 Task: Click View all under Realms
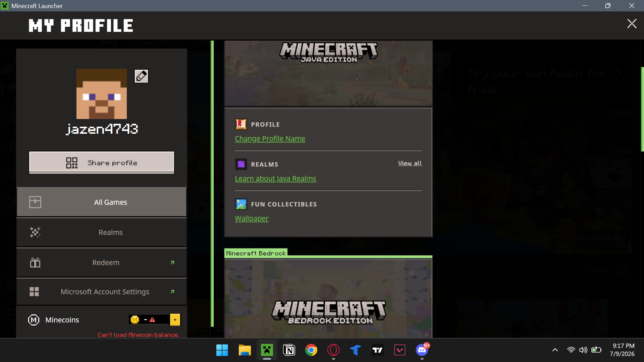tap(410, 163)
